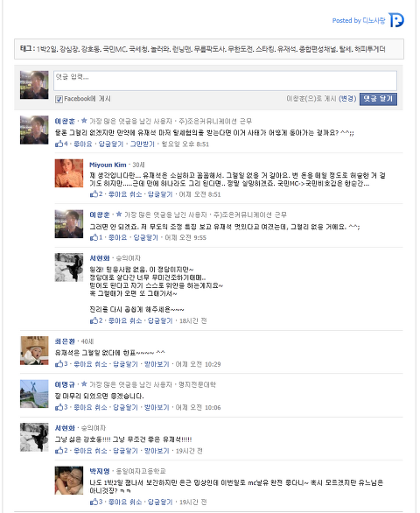Click 답글달기 under 이명규's comment

coord(125,407)
